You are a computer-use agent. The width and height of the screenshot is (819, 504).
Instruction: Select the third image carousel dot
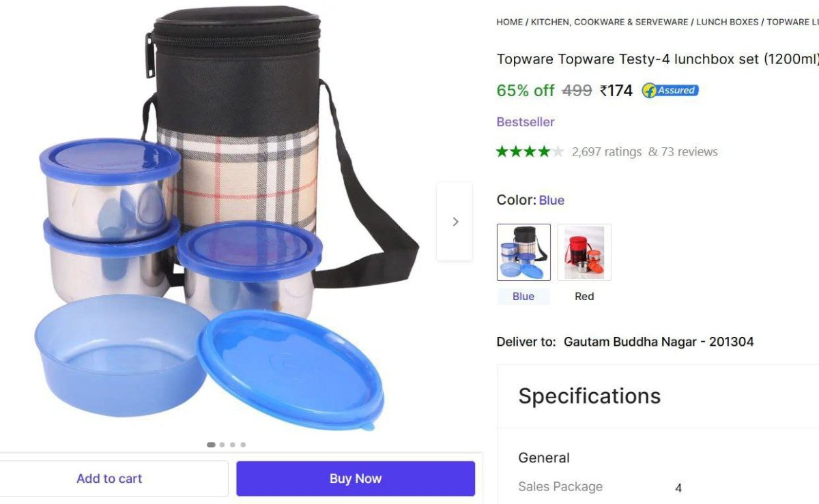point(232,445)
